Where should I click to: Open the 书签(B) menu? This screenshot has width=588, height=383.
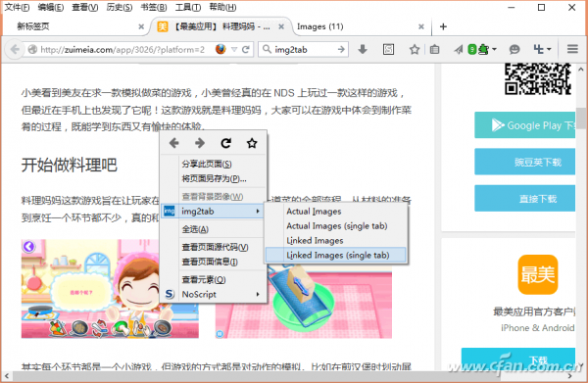click(x=154, y=7)
